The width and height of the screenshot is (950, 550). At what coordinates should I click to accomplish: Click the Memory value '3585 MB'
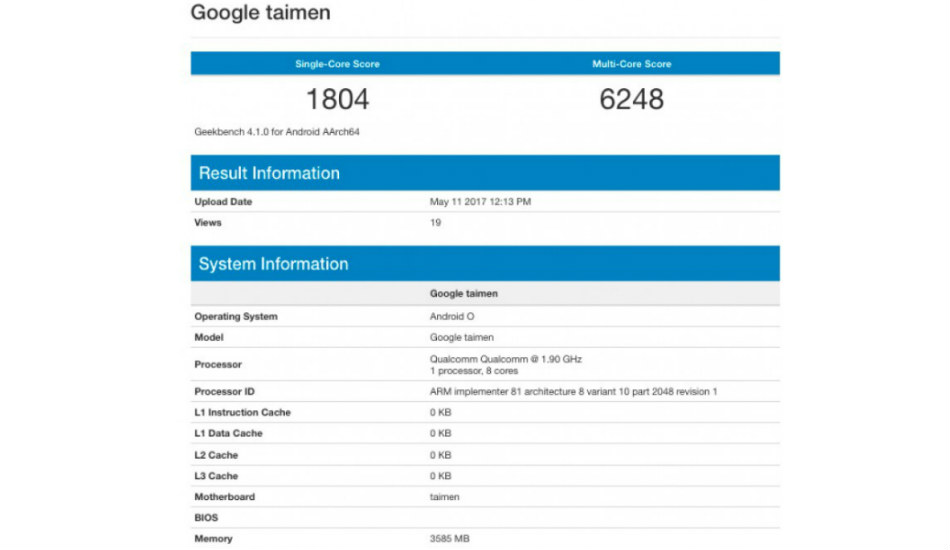pos(450,538)
